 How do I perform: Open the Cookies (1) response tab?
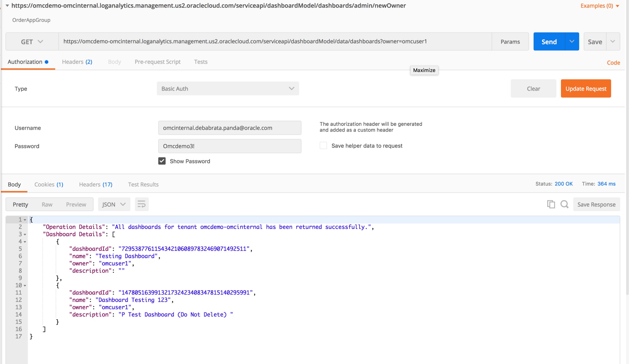click(49, 184)
